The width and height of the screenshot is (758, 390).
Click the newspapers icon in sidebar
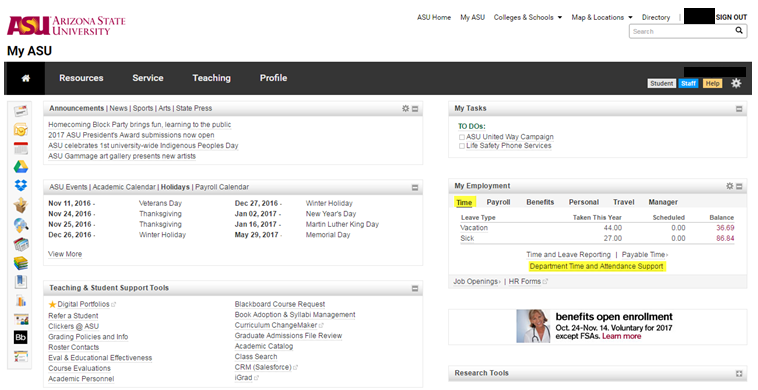(x=21, y=244)
